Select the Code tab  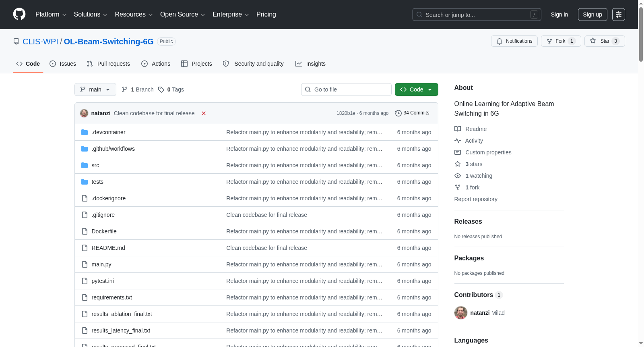coord(28,64)
